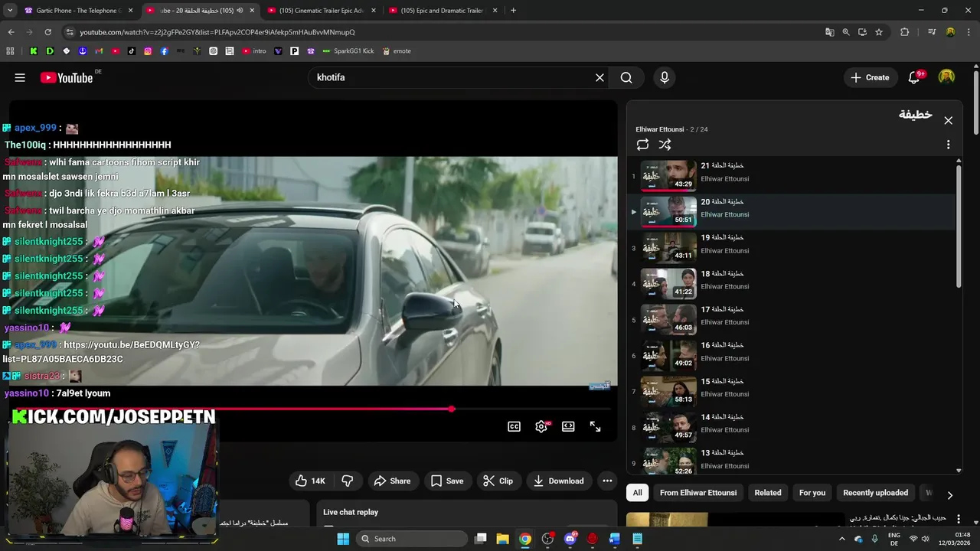Open tab search dropdown arrow
This screenshot has width=980, height=551.
point(10,11)
